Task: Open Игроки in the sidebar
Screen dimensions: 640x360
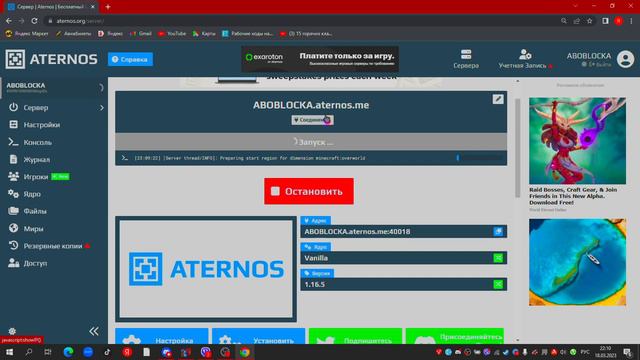Action: click(36, 177)
